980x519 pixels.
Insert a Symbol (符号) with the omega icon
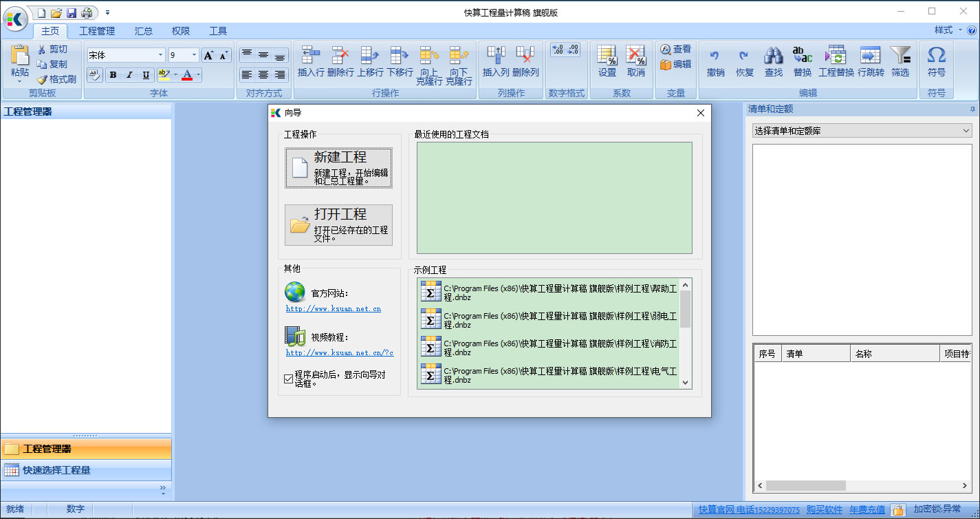click(936, 54)
